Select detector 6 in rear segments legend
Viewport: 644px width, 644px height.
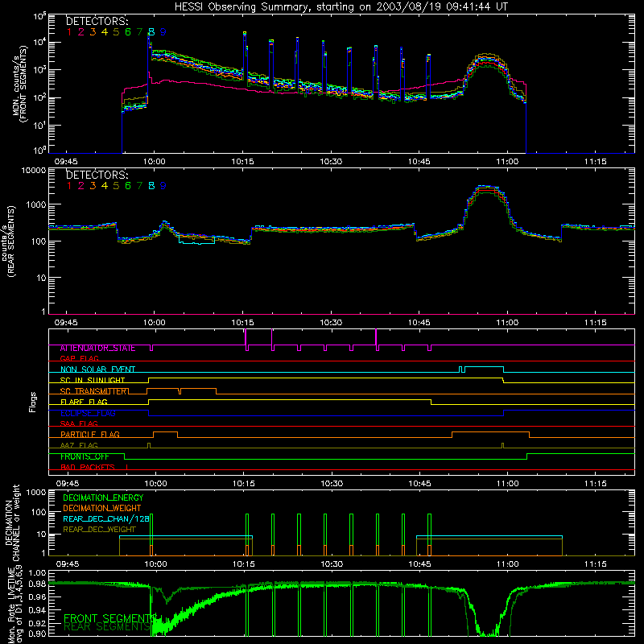pos(128,186)
